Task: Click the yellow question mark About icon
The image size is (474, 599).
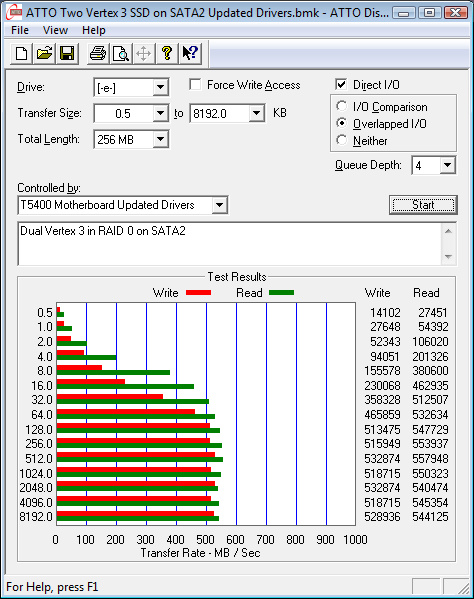Action: (167, 53)
